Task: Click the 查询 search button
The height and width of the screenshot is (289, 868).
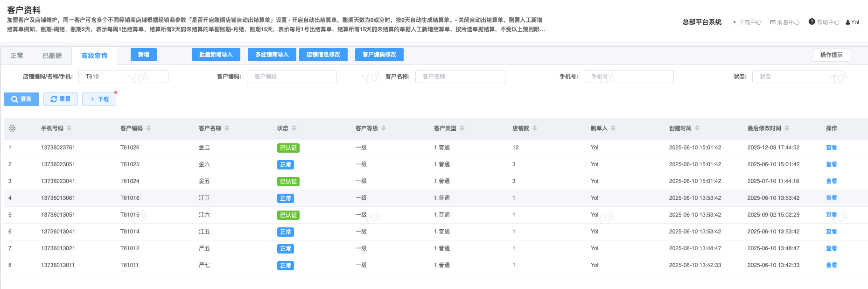Action: (x=21, y=99)
